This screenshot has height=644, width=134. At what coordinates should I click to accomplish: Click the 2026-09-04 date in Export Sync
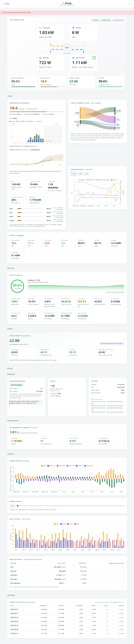click(14, 621)
